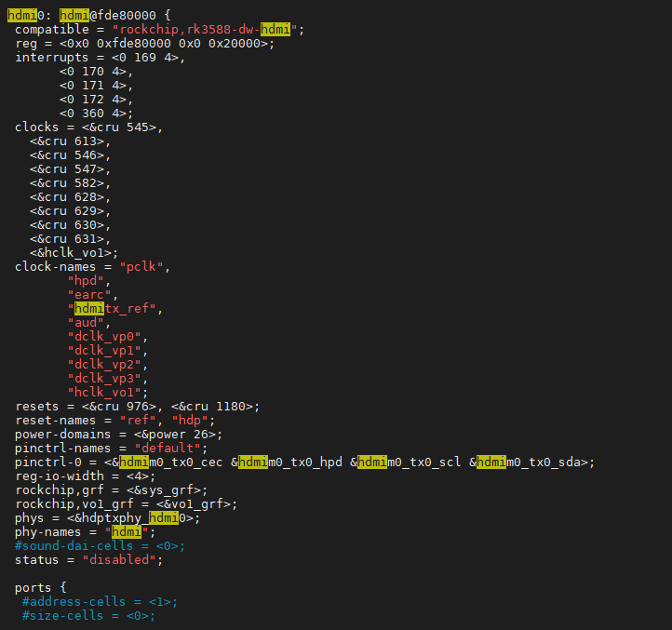Click the clock name "dclk_vp1"
This screenshot has height=630, width=672.
pos(104,351)
